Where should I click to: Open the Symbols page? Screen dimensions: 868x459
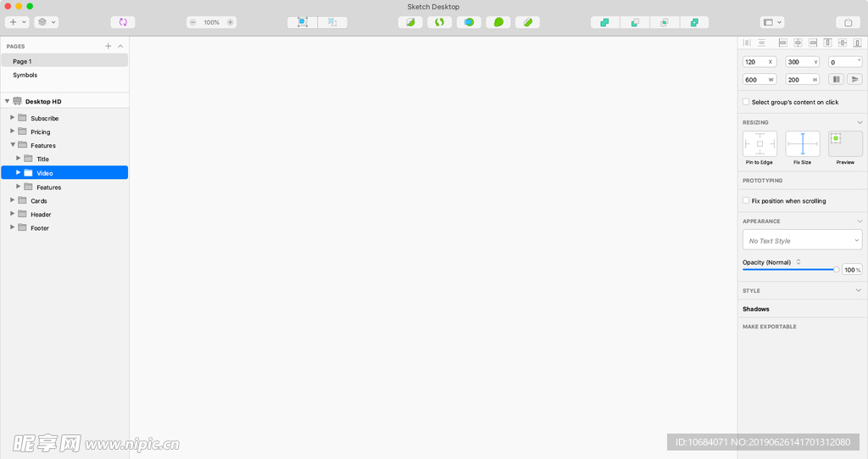[x=25, y=75]
